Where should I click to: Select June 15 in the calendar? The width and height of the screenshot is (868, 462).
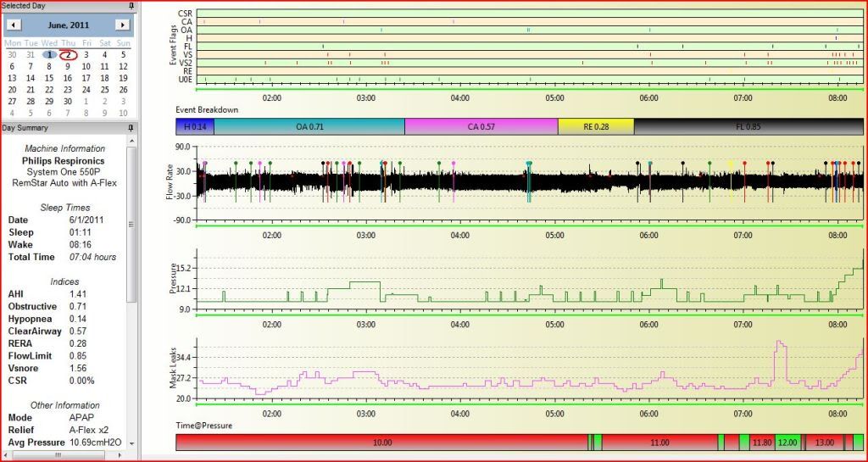(49, 78)
